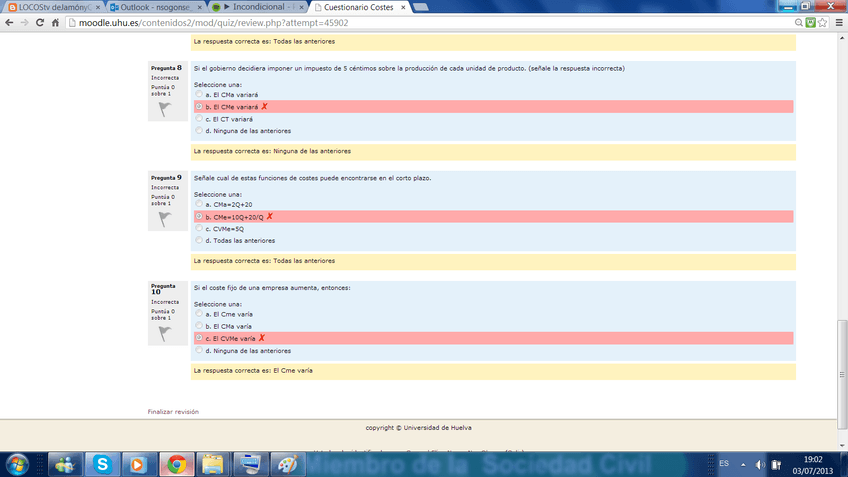848x477 pixels.
Task: Go to the browser home page icon
Action: click(x=56, y=23)
